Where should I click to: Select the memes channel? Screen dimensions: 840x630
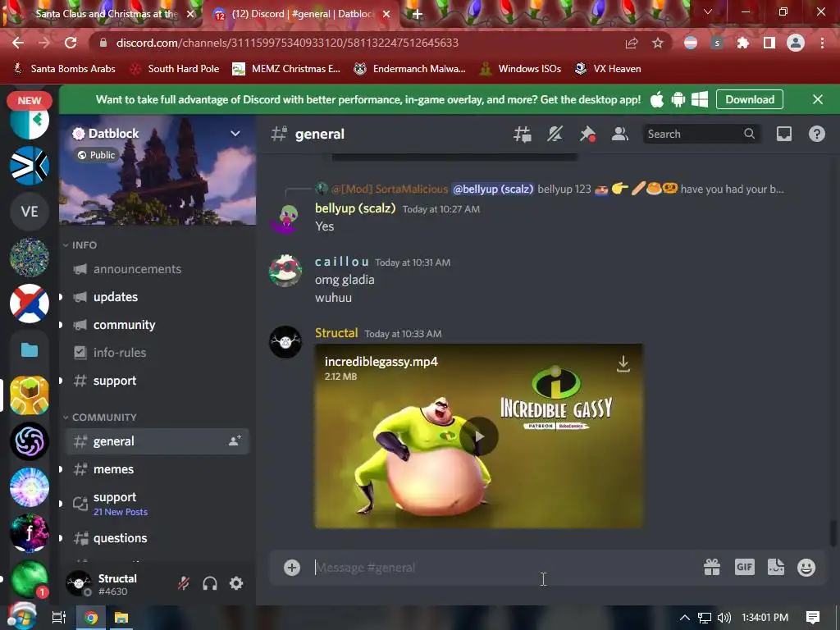pos(157,469)
